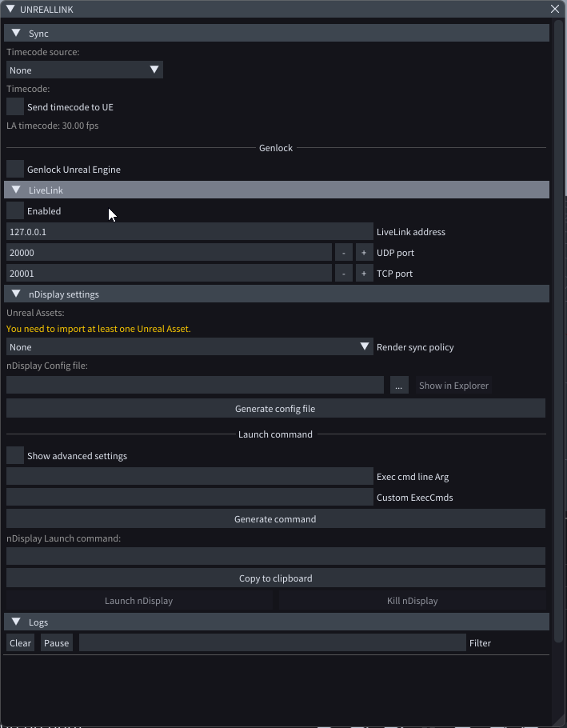Click the LiveLink address input field
The image size is (567, 728).
[190, 232]
